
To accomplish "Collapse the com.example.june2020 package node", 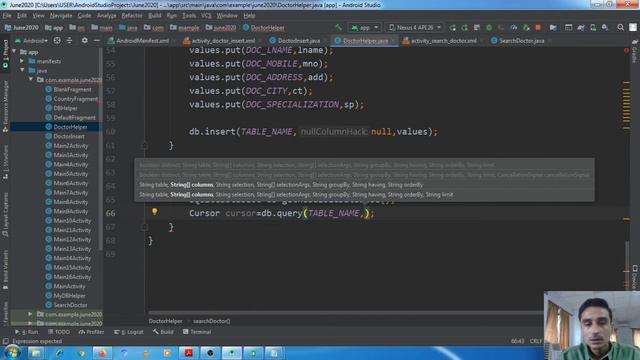I will pos(31,80).
